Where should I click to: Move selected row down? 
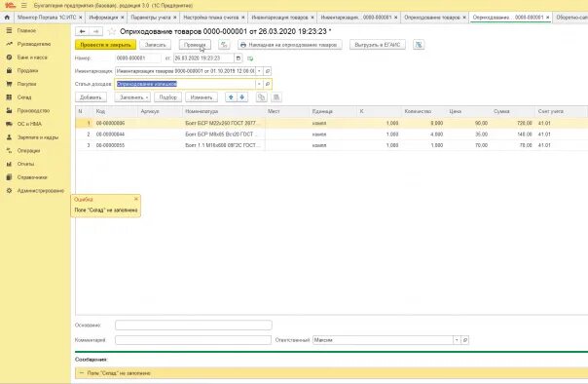(242, 97)
